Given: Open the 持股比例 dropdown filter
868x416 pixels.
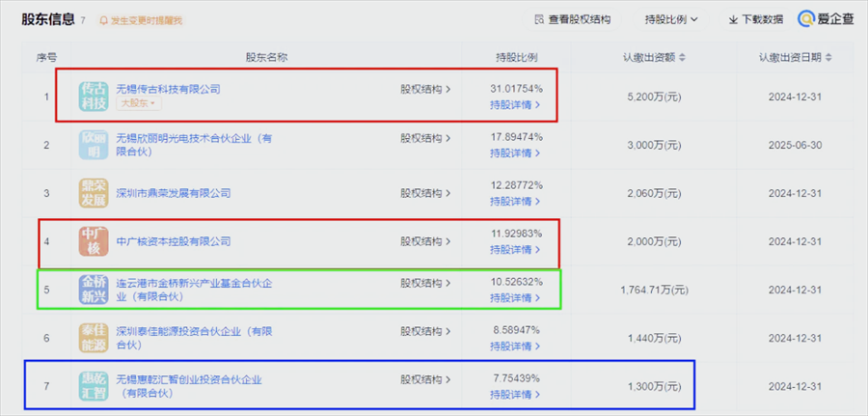Looking at the screenshot, I should (x=671, y=20).
